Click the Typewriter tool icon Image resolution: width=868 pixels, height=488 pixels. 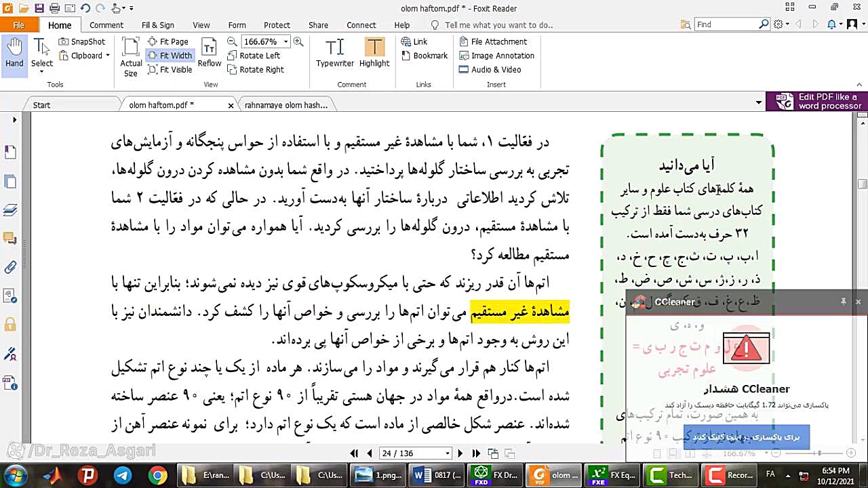coord(334,47)
